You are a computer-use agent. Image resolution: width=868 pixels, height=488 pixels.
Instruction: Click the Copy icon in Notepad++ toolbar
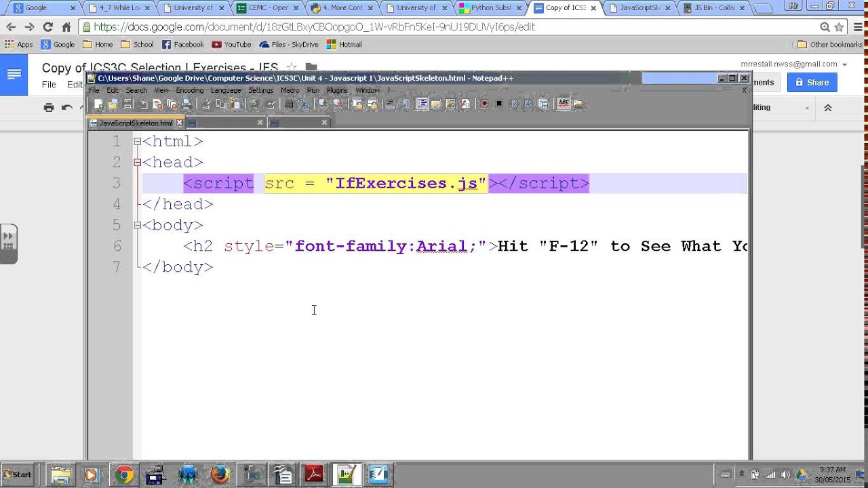[221, 104]
